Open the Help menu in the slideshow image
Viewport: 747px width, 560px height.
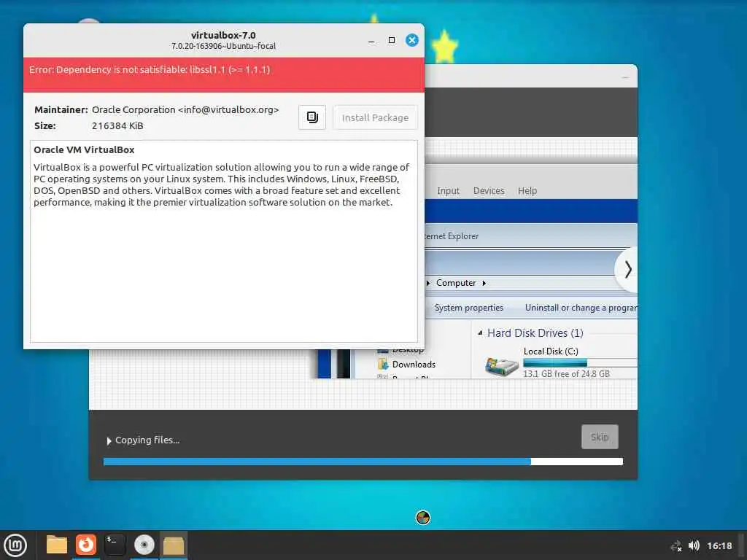[x=527, y=190]
